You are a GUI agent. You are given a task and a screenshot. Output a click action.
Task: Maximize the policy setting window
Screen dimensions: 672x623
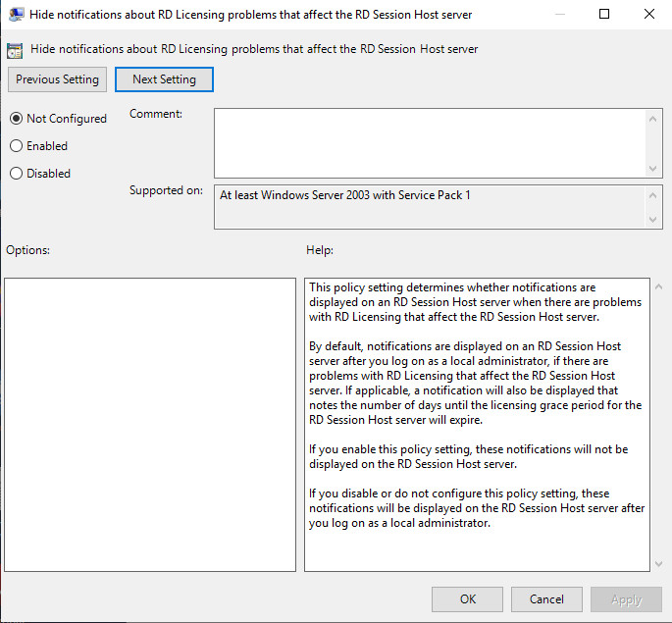coord(604,15)
